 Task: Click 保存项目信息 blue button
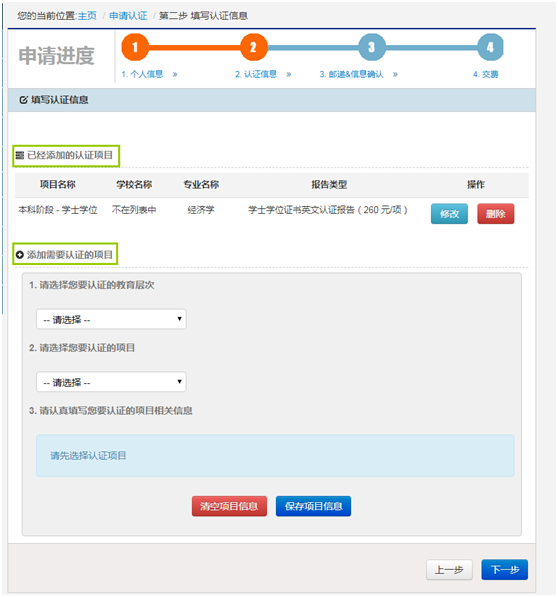[313, 506]
